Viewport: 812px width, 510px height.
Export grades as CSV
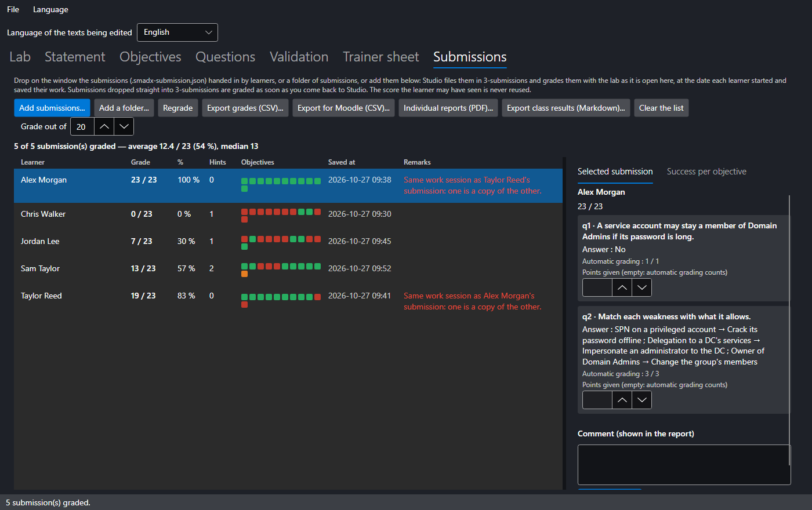tap(245, 108)
